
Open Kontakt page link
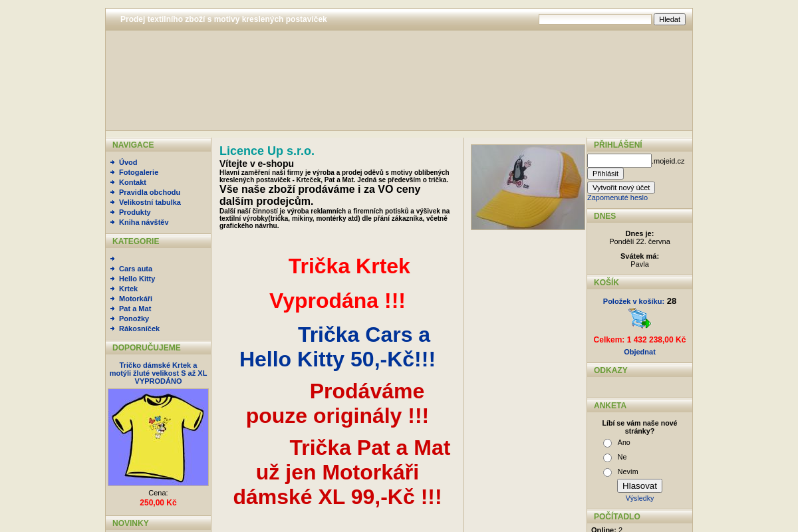pos(132,182)
